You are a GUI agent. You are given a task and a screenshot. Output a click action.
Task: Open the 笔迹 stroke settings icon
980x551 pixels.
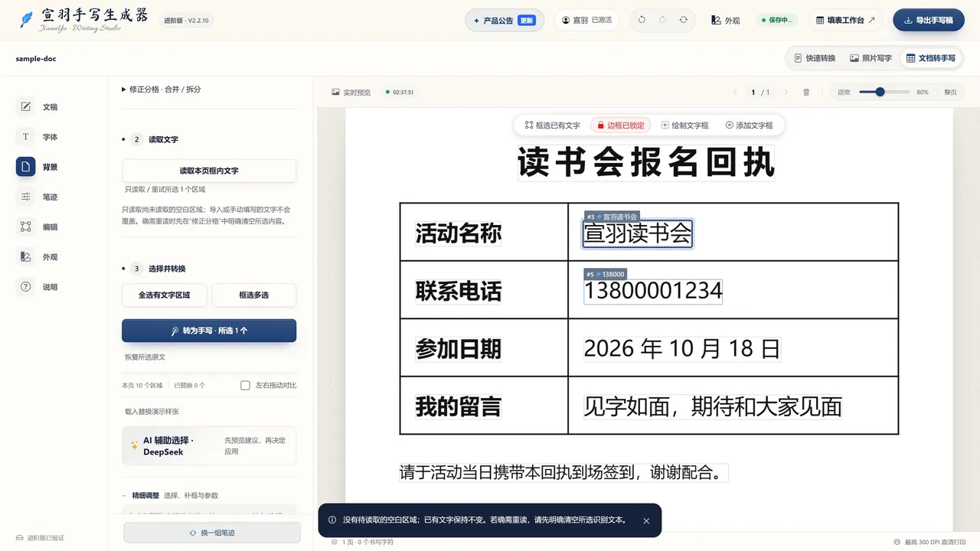tap(25, 197)
